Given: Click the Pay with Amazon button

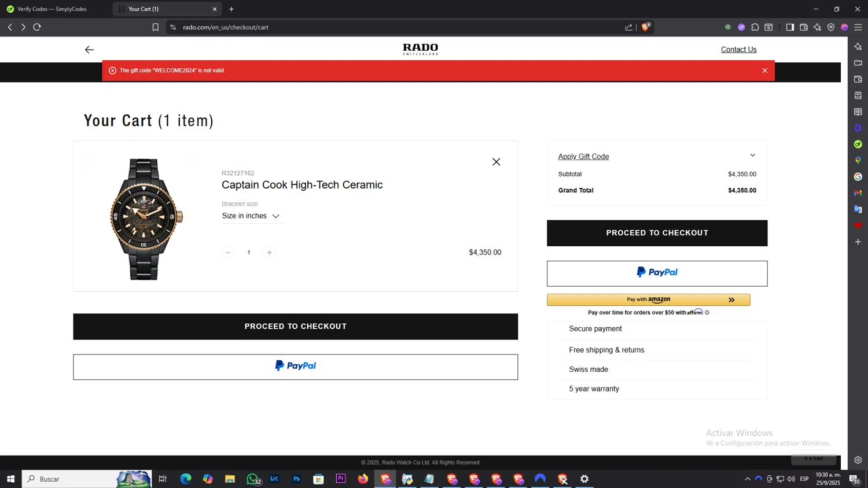Looking at the screenshot, I should pyautogui.click(x=648, y=300).
